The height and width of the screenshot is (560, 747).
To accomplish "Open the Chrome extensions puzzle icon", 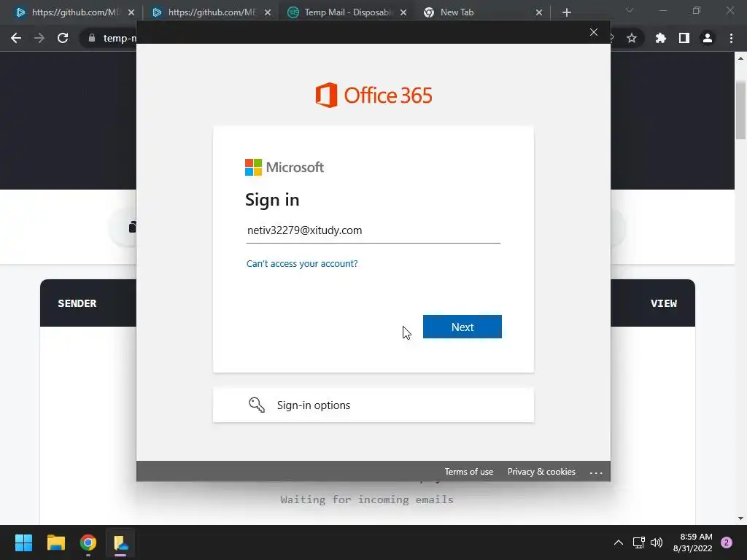I will 661,38.
